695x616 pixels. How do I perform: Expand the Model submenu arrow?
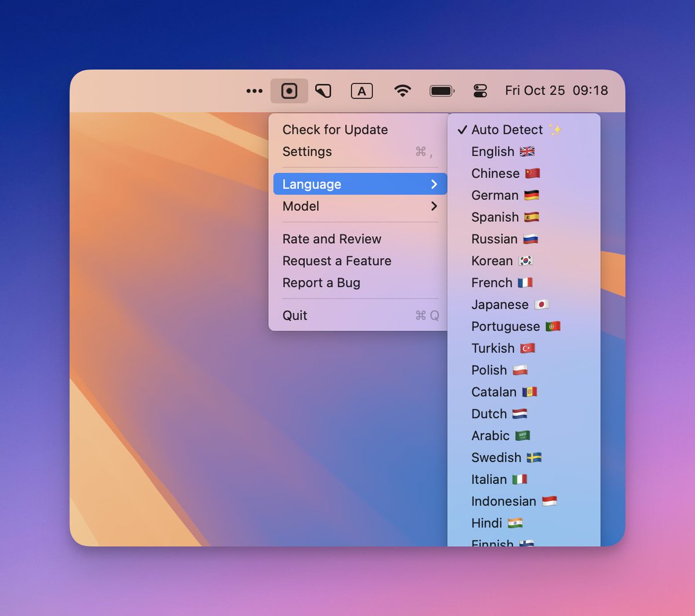(434, 206)
